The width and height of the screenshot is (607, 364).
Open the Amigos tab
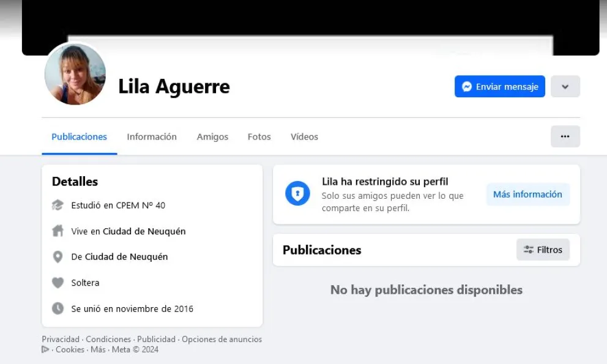pyautogui.click(x=212, y=136)
